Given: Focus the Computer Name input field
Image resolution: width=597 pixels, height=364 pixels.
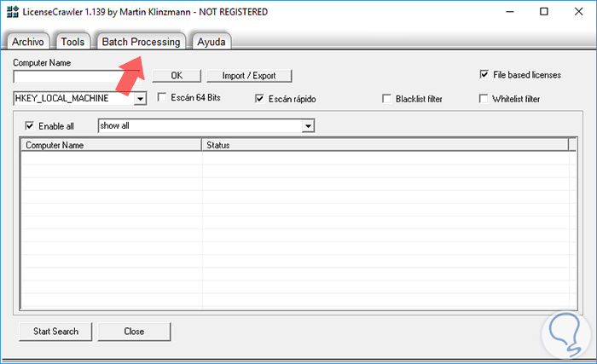Looking at the screenshot, I should click(x=76, y=76).
